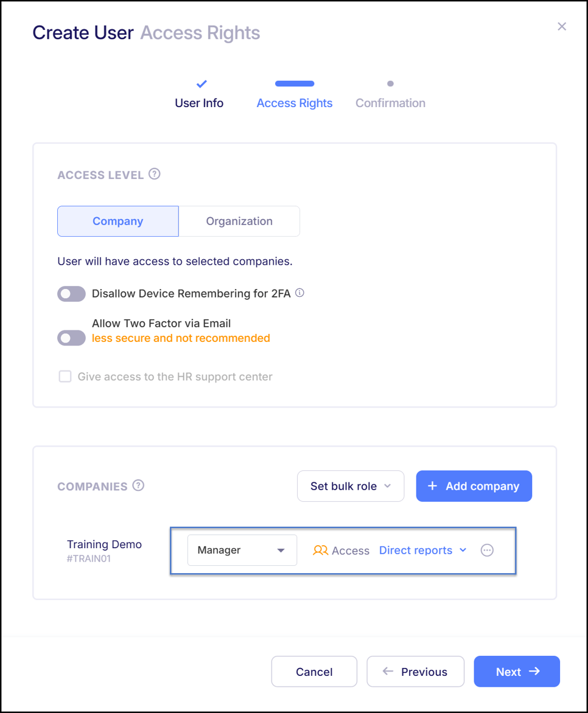Open the ellipsis options for Training Demo company

487,550
